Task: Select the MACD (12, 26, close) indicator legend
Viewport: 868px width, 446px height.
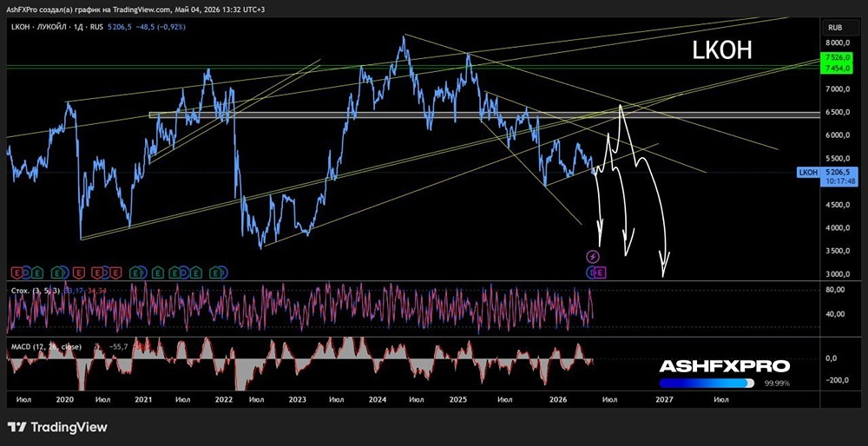Action: [46, 346]
